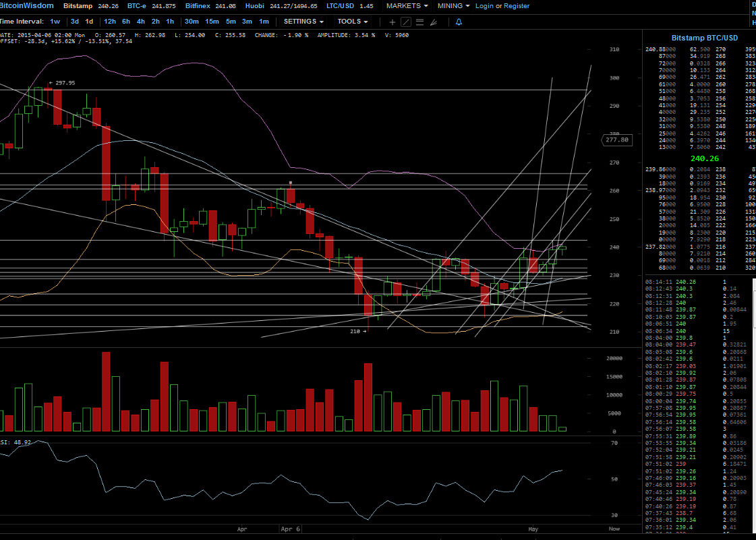Set time interval to 6h

click(126, 21)
